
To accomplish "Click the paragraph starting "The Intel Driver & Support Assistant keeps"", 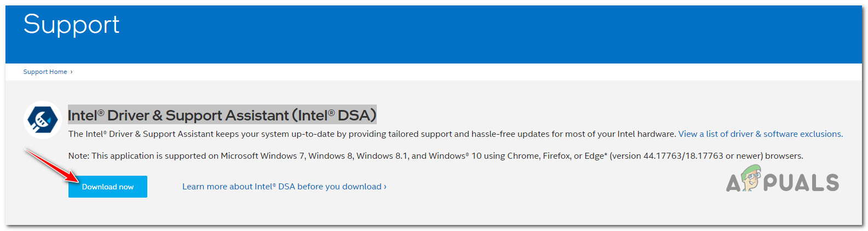I will (x=372, y=134).
